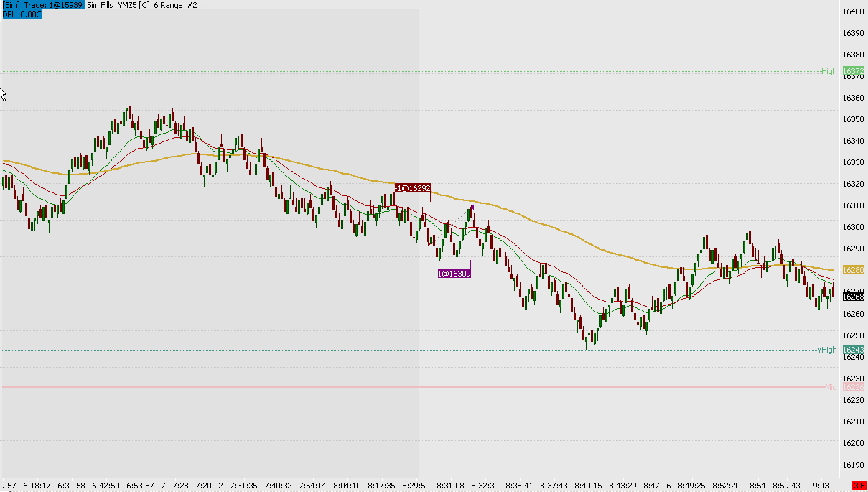The image size is (868, 492).
Task: Click the 6:30:58 time axis label
Action: (x=71, y=486)
